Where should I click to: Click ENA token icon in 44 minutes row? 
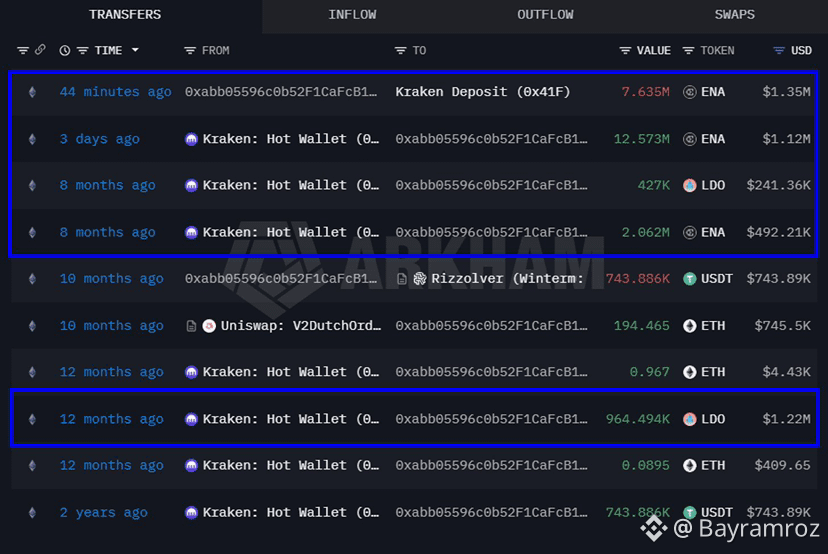(690, 92)
